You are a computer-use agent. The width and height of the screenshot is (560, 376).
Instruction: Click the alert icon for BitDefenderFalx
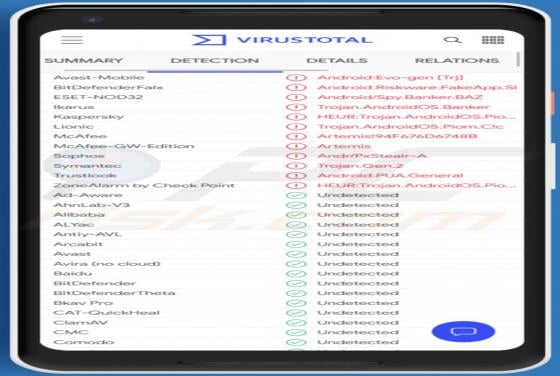(296, 87)
